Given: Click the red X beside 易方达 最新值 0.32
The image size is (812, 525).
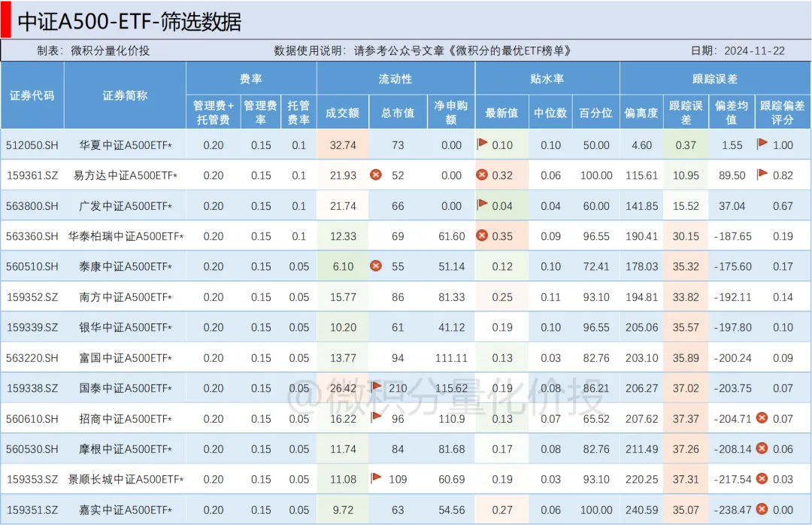Looking at the screenshot, I should [x=483, y=175].
